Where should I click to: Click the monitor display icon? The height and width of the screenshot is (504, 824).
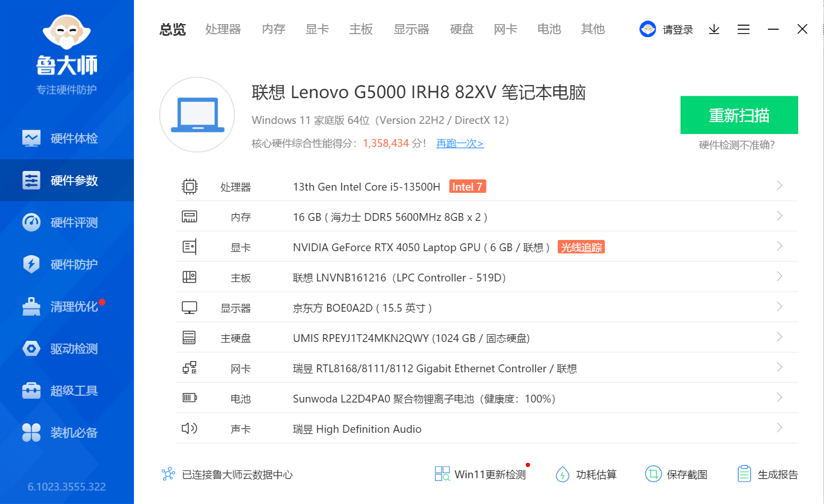(189, 308)
